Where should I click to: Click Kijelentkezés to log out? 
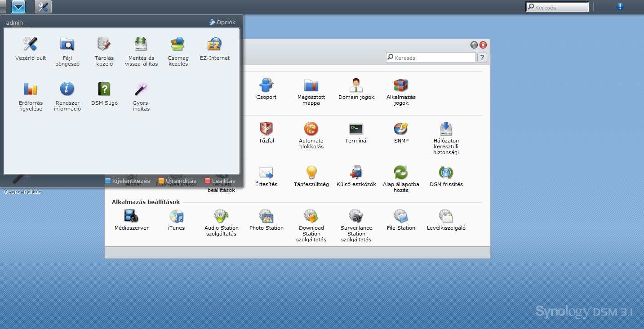[x=128, y=181]
